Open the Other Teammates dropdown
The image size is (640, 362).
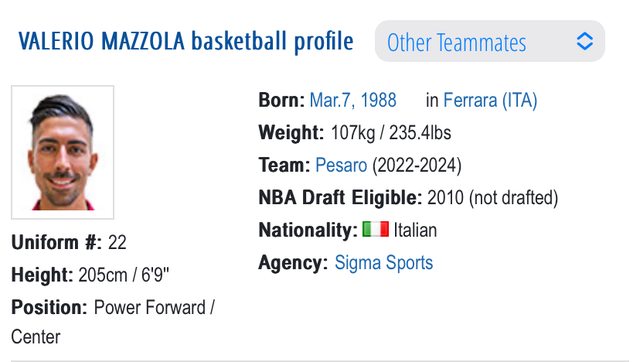(x=489, y=41)
